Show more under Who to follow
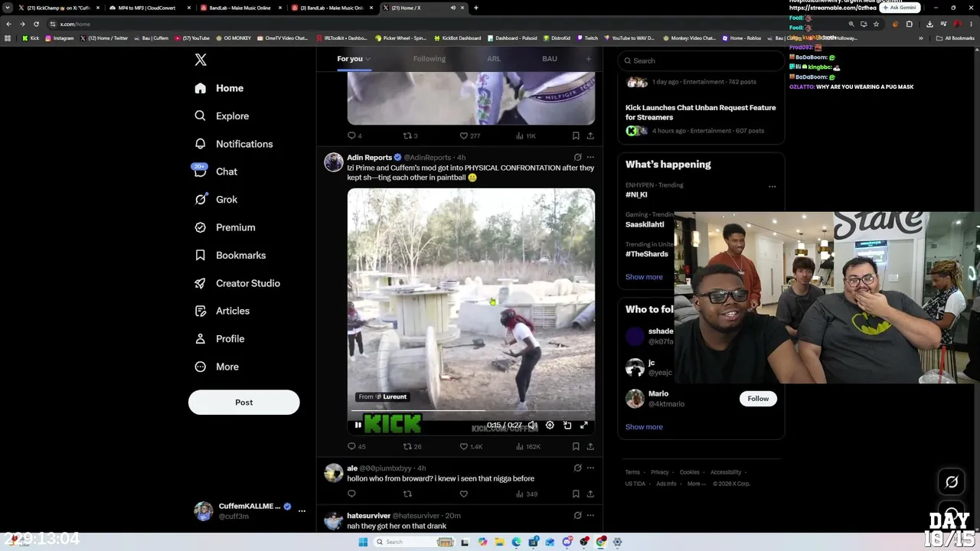 click(x=644, y=427)
